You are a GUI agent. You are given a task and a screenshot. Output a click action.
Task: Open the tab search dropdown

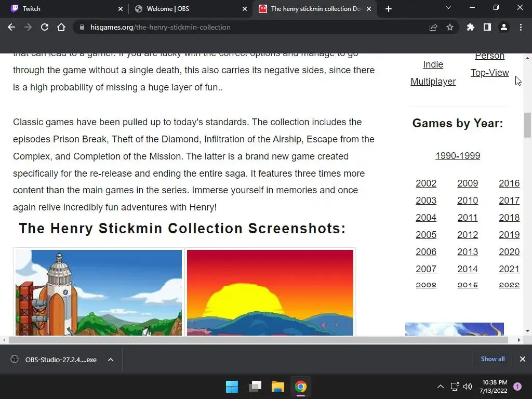point(448,7)
